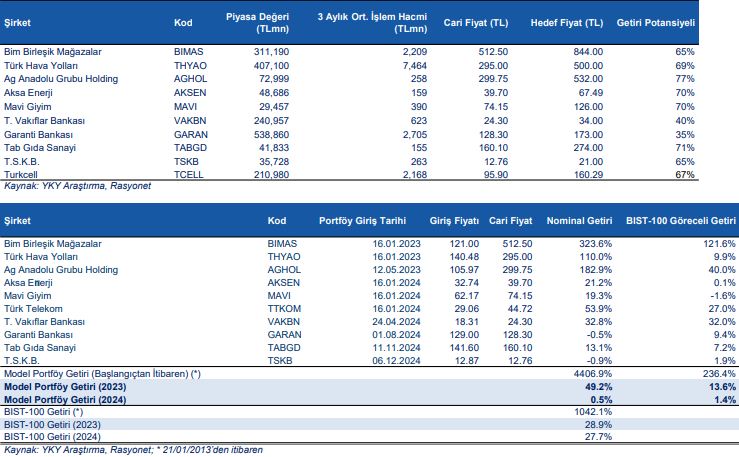Image resolution: width=739 pixels, height=457 pixels.
Task: Select the TTKOM stock code
Action: coord(285,310)
